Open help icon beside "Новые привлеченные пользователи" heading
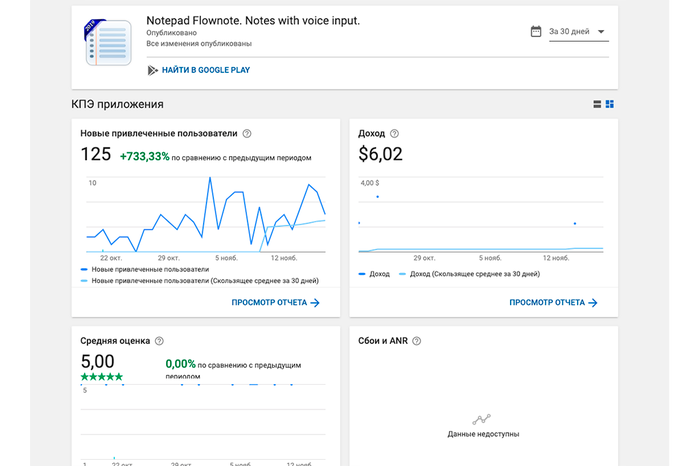The image size is (700, 466). coord(247,133)
